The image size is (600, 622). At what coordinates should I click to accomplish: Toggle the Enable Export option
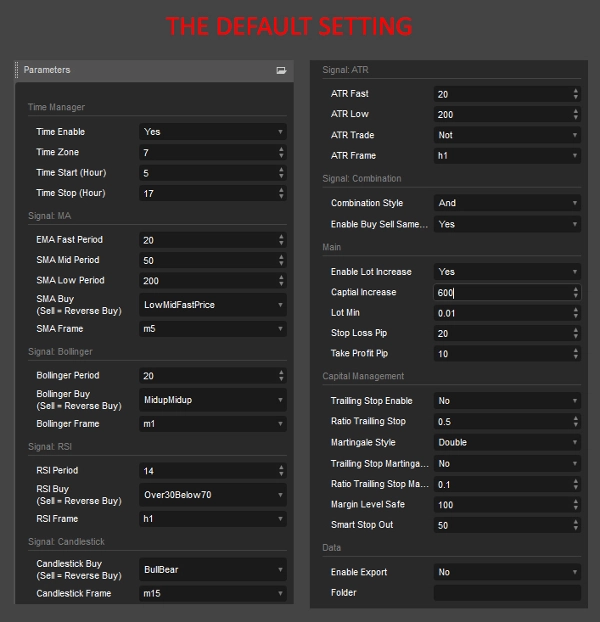[x=506, y=573]
